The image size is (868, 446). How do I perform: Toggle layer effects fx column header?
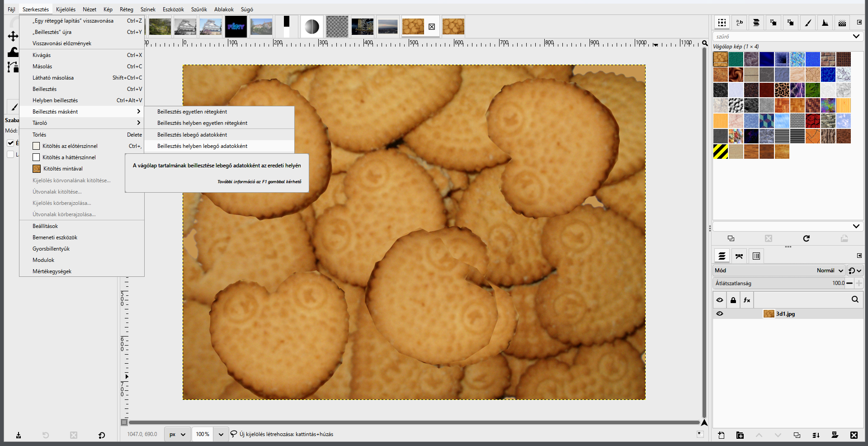pyautogui.click(x=747, y=300)
